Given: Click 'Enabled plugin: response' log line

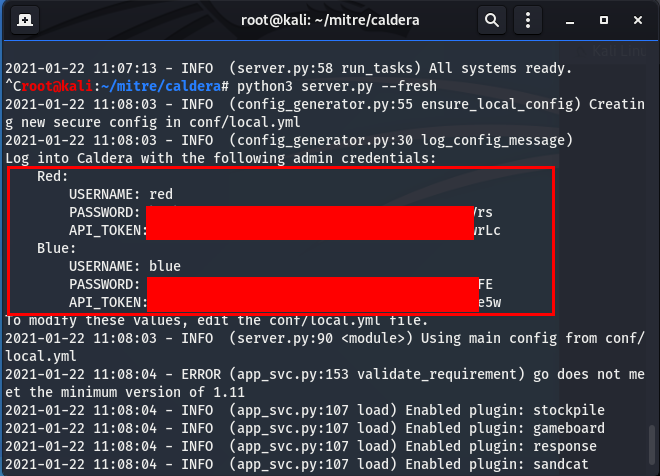Looking at the screenshot, I should click(x=501, y=447).
